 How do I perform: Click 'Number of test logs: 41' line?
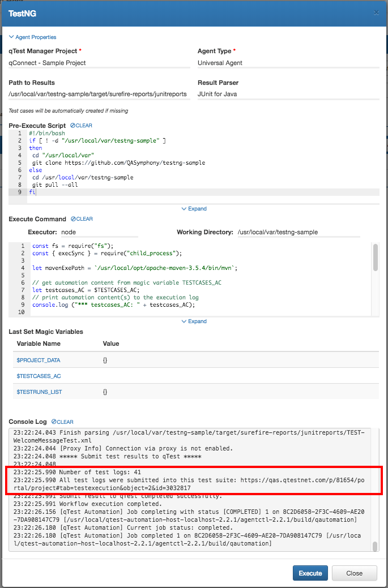[x=77, y=472]
